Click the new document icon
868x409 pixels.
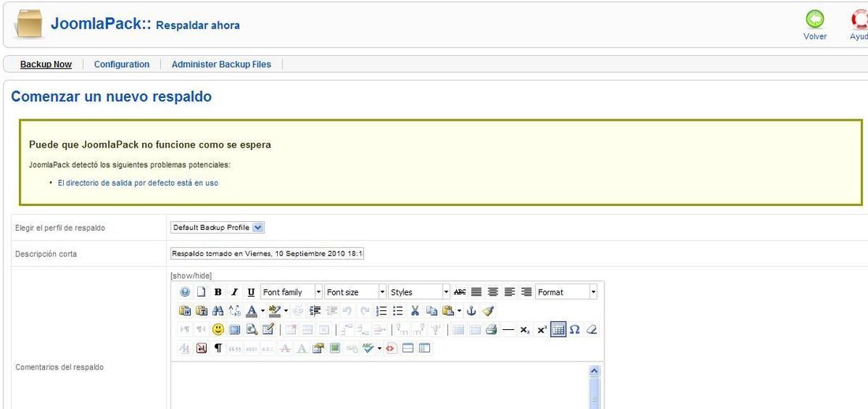[x=201, y=292]
